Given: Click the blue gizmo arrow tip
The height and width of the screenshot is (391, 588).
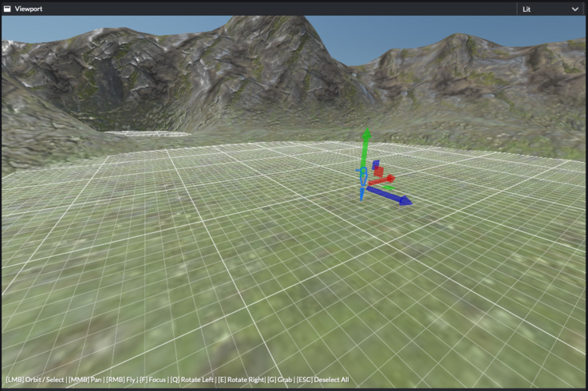Looking at the screenshot, I should (x=406, y=202).
